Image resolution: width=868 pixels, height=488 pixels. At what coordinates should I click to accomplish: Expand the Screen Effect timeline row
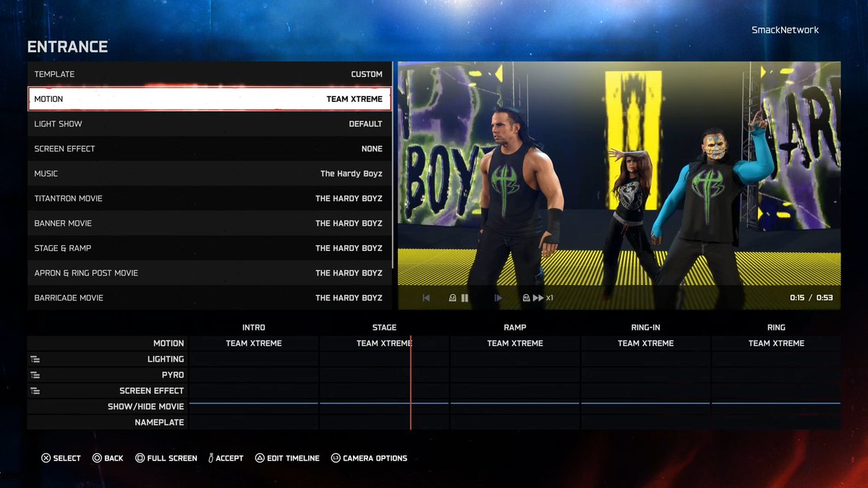[x=35, y=391]
